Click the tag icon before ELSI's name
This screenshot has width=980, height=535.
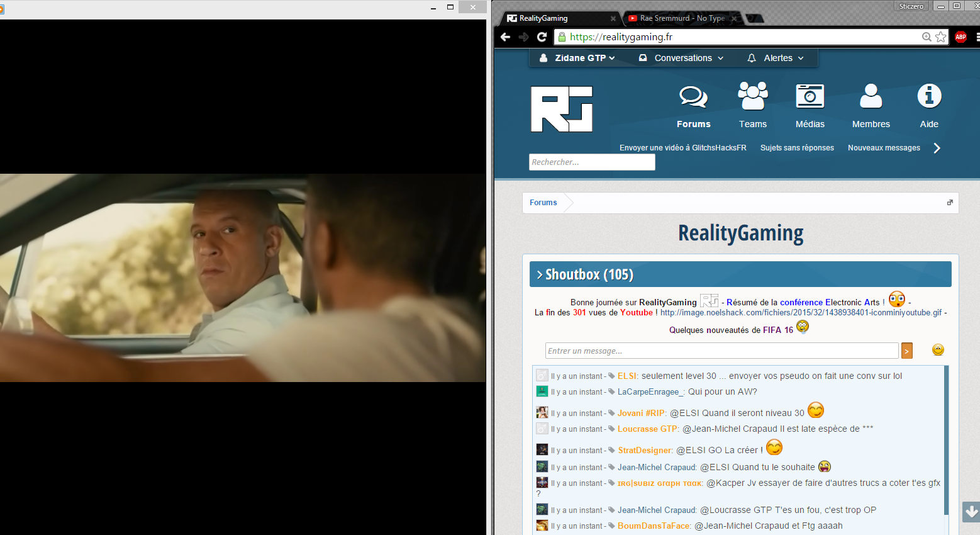point(611,376)
